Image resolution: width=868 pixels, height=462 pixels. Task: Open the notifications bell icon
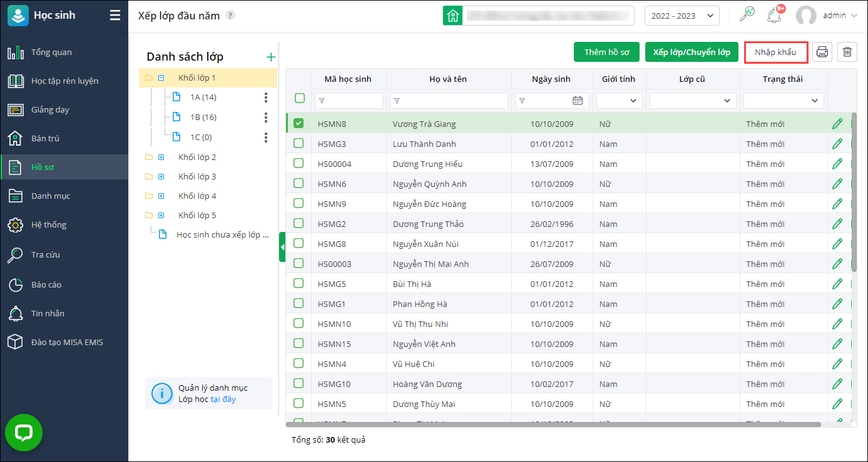point(775,16)
